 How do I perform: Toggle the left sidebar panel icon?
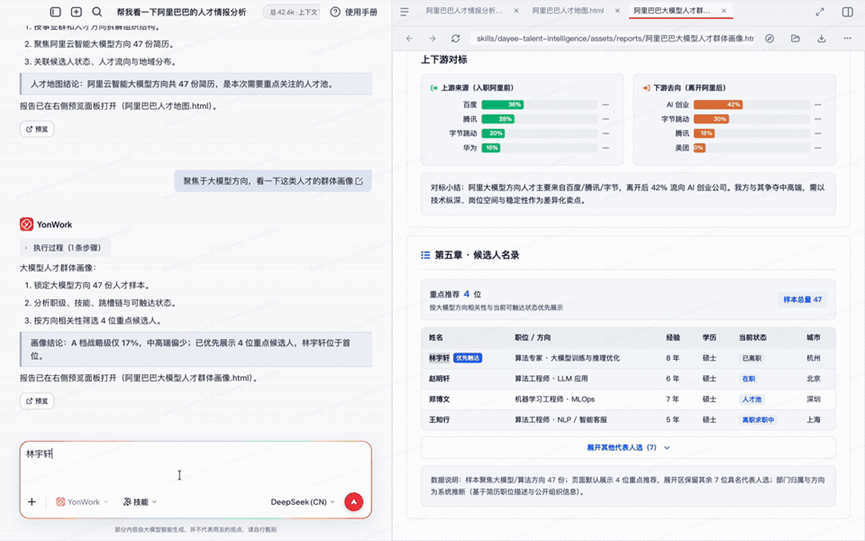click(x=55, y=12)
